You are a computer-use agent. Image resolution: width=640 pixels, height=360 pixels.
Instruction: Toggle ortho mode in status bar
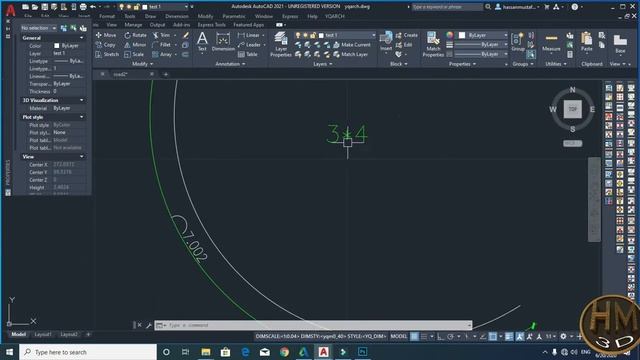[440, 336]
